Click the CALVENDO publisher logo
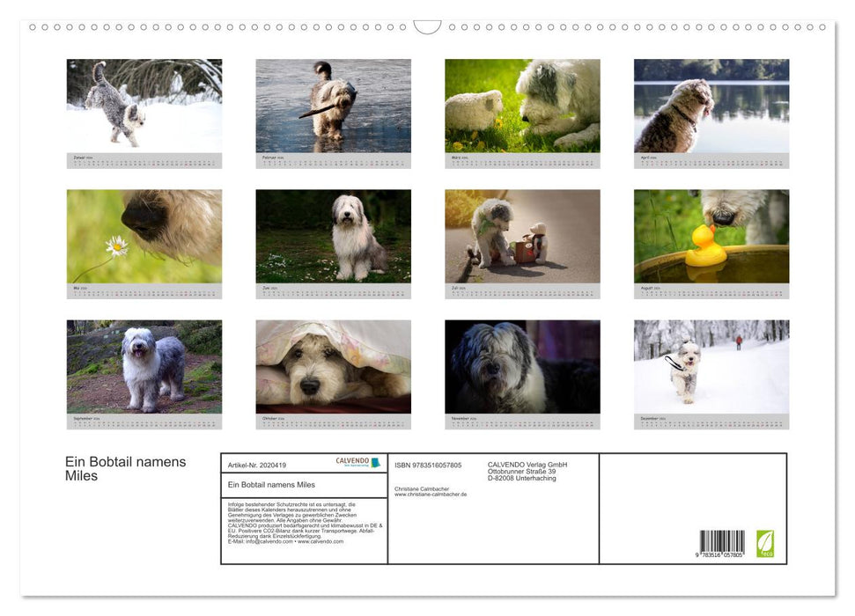855x616 pixels. coord(357,461)
